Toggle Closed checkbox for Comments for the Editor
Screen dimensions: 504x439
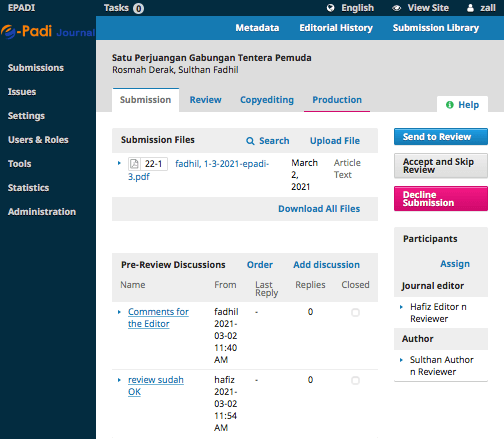point(355,312)
